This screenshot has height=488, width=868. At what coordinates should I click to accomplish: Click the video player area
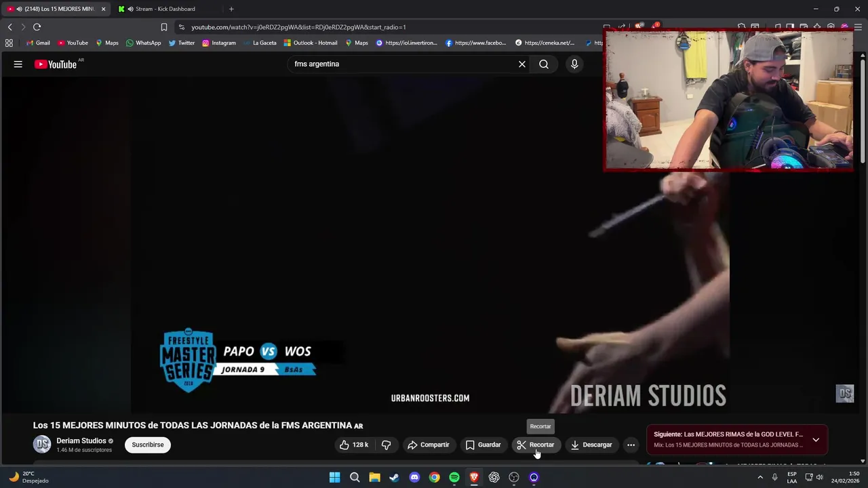[x=431, y=244]
